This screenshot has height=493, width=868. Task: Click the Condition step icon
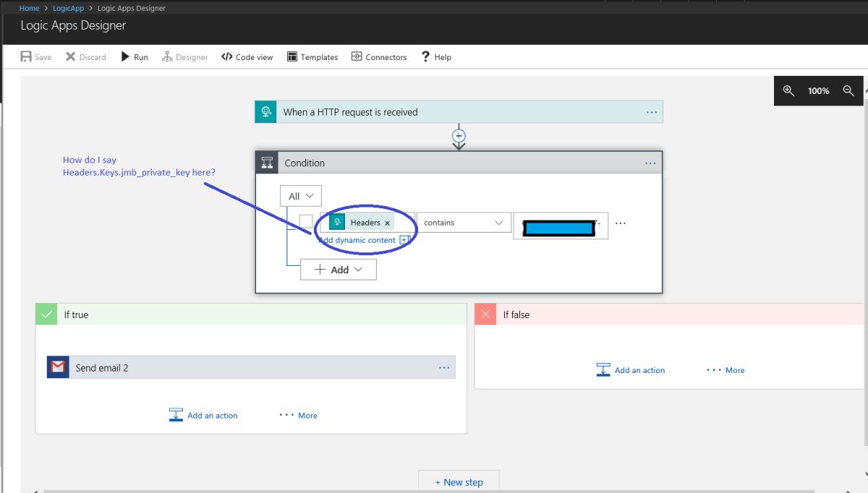267,163
